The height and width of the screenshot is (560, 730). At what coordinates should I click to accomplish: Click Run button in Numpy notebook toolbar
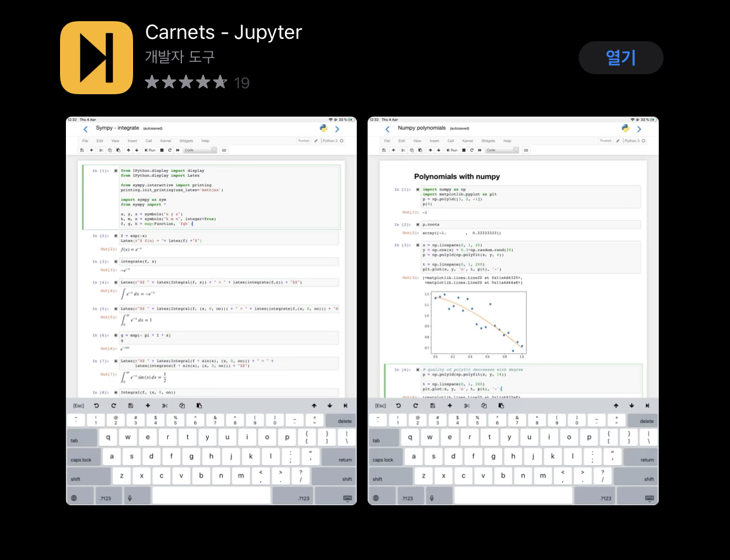click(x=452, y=150)
